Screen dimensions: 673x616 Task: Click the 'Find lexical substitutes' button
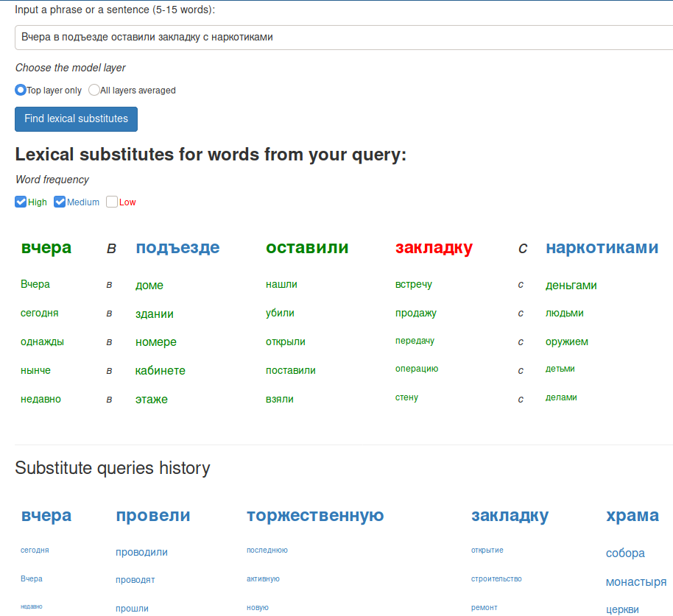point(76,118)
